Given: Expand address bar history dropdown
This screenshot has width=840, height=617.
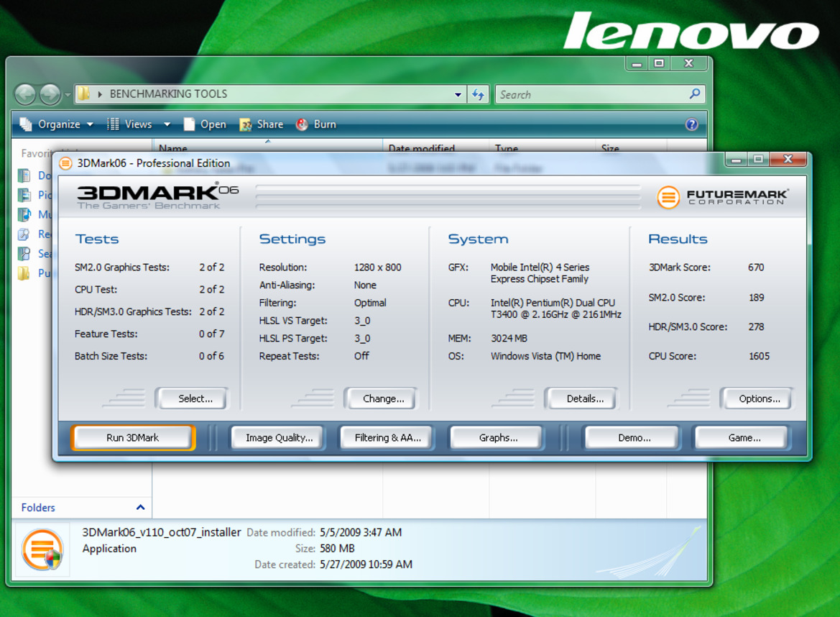Looking at the screenshot, I should [x=458, y=94].
